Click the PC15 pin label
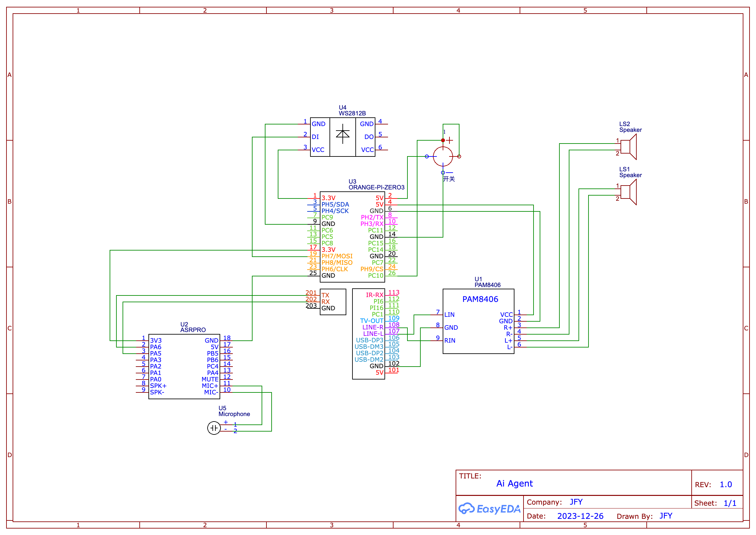 [376, 243]
